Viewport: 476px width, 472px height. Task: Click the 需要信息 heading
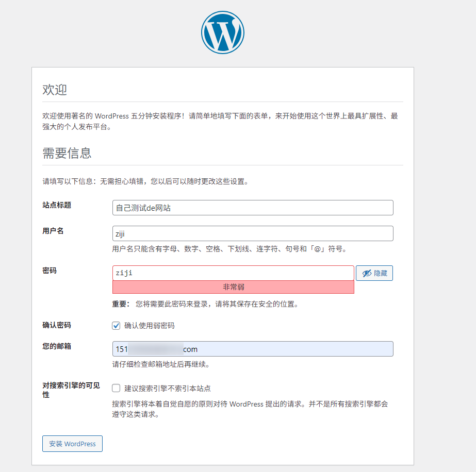[x=67, y=153]
